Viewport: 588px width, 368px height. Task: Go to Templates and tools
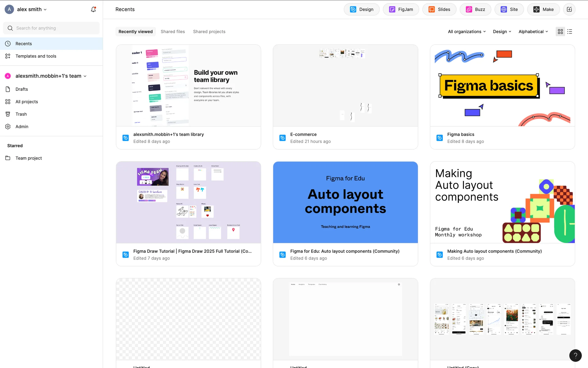click(x=36, y=56)
